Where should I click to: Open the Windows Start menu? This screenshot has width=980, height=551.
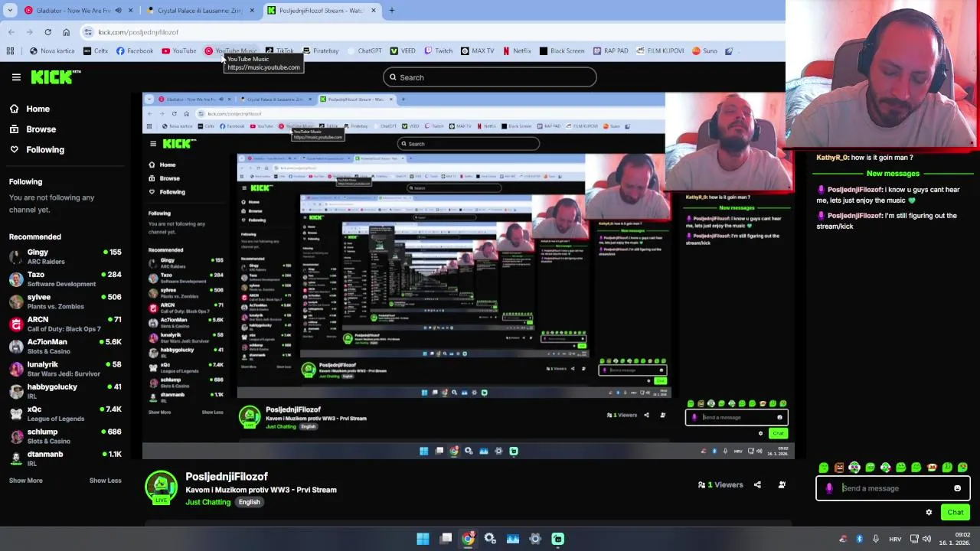pyautogui.click(x=423, y=539)
